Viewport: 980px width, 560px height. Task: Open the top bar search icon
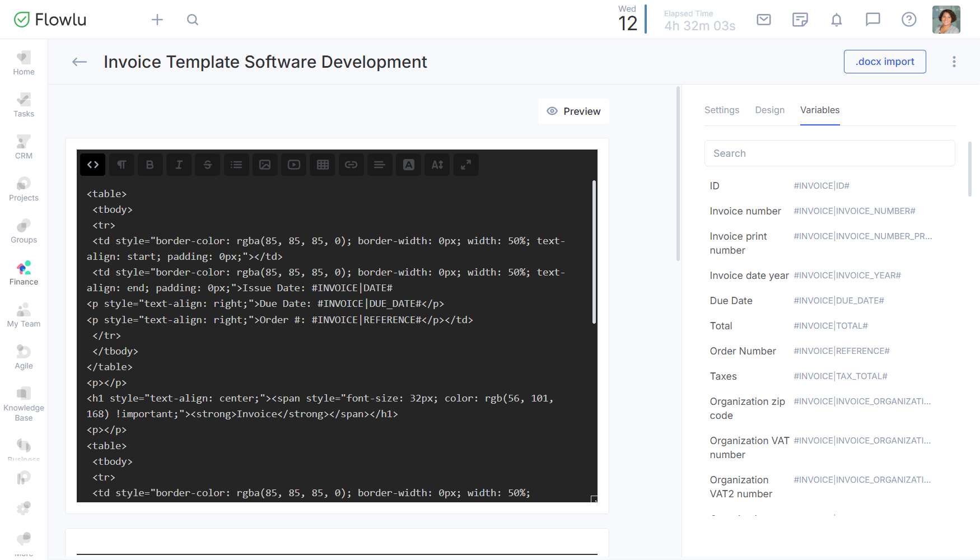(x=193, y=20)
